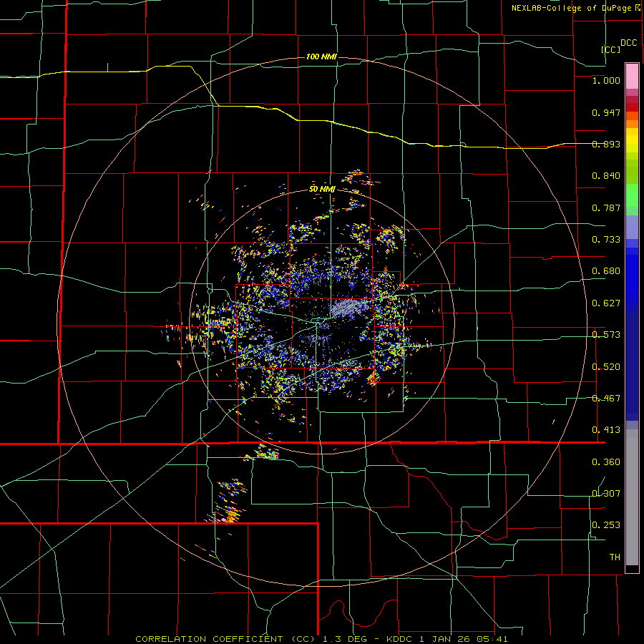Click the 0.947 scale value
The height and width of the screenshot is (644, 644).
[606, 112]
